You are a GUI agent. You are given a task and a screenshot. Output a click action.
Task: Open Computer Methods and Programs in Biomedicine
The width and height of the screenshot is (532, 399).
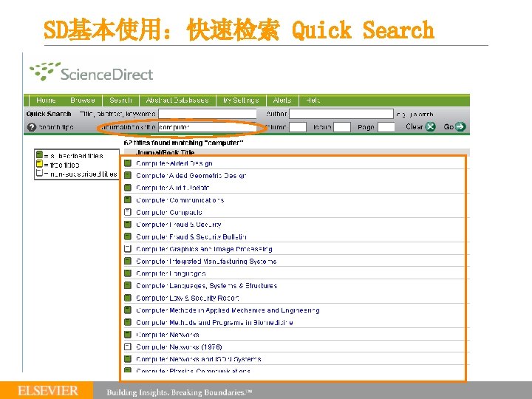pos(214,322)
